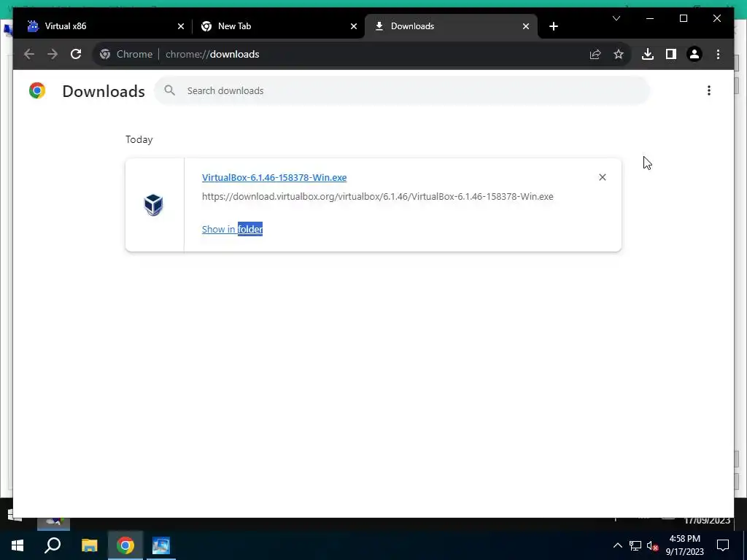Open Chrome's three-dot main menu
Image resolution: width=747 pixels, height=560 pixels.
point(718,54)
